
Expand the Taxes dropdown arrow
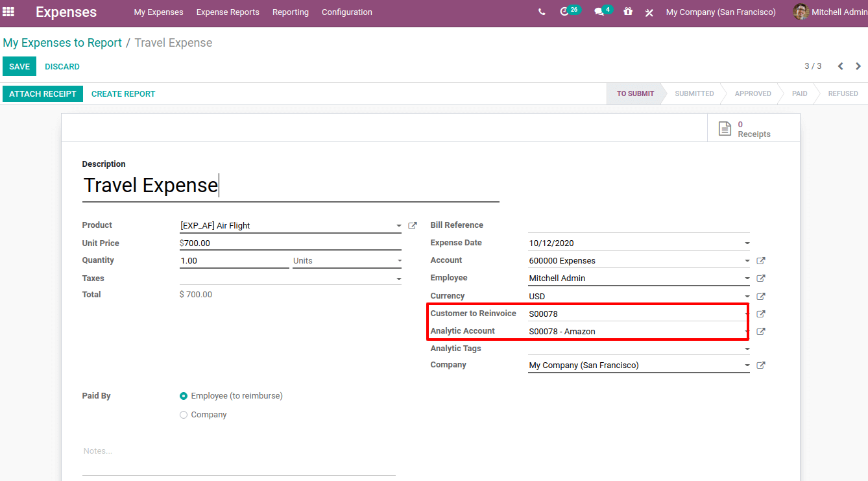click(x=398, y=279)
